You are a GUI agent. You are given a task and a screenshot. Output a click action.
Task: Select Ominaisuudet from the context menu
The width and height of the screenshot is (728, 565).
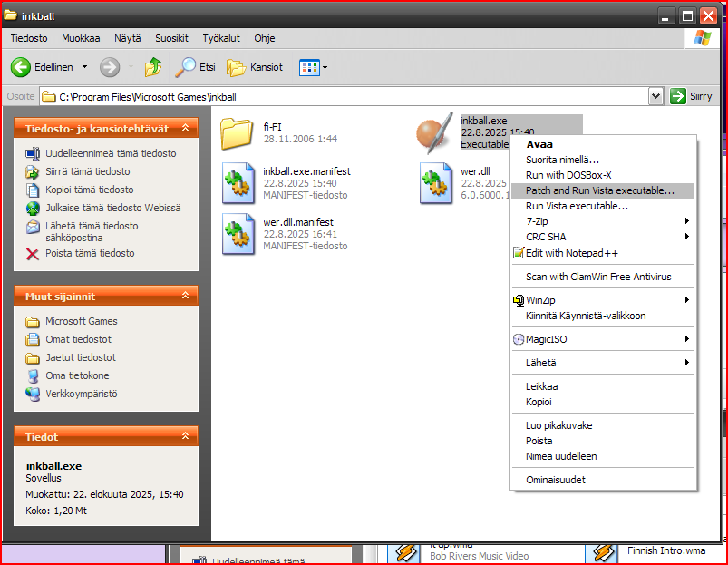point(555,480)
